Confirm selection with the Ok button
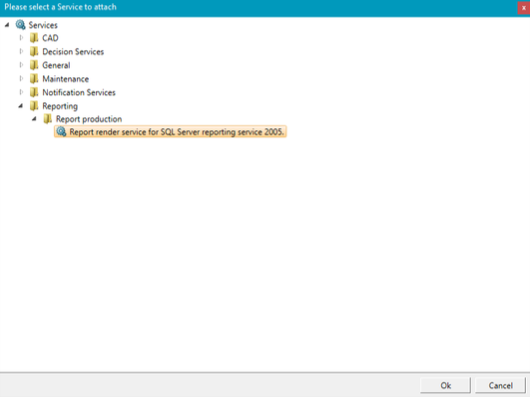 pos(445,385)
